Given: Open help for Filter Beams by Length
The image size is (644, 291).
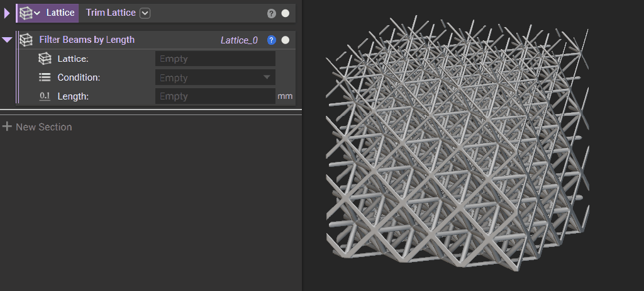Looking at the screenshot, I should pos(271,40).
